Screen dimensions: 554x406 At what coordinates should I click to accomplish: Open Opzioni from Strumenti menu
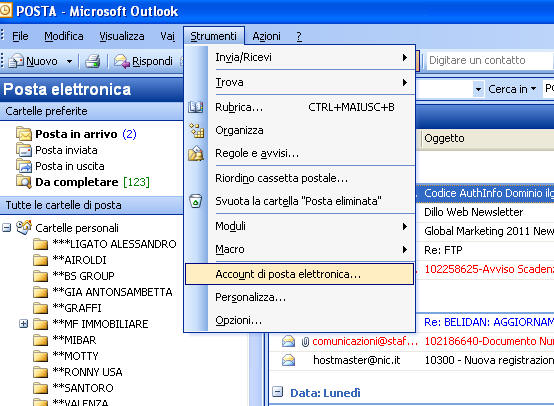300,320
